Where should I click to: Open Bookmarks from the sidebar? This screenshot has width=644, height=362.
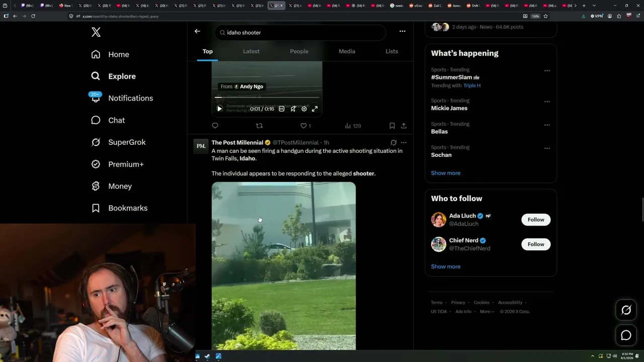(x=120, y=208)
